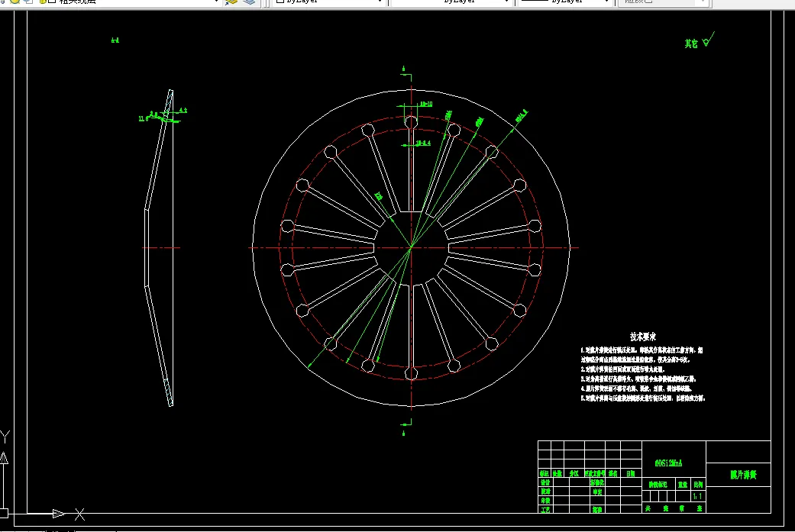Click the UCS X axis arrow icon

click(59, 514)
